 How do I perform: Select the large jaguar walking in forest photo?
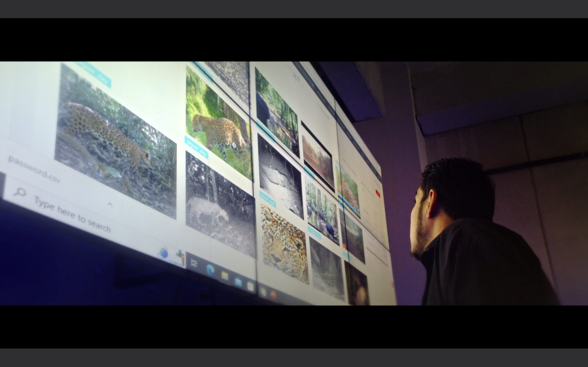click(116, 141)
